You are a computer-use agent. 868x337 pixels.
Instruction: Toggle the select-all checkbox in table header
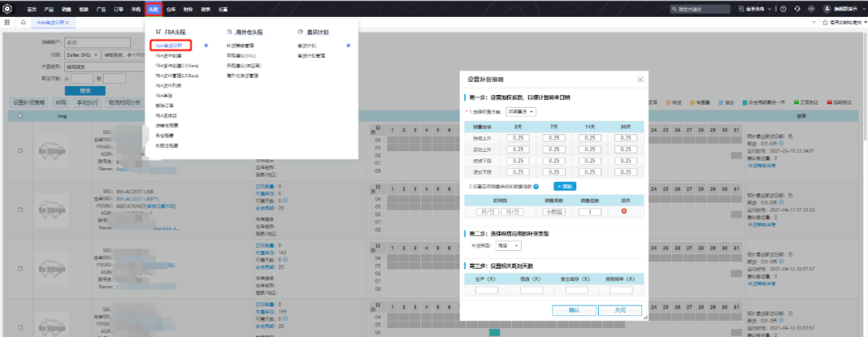(x=20, y=115)
